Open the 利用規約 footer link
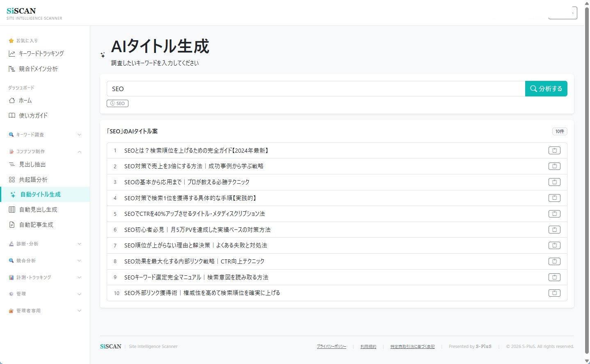Screen dimensions: 590x364 click(x=368, y=347)
